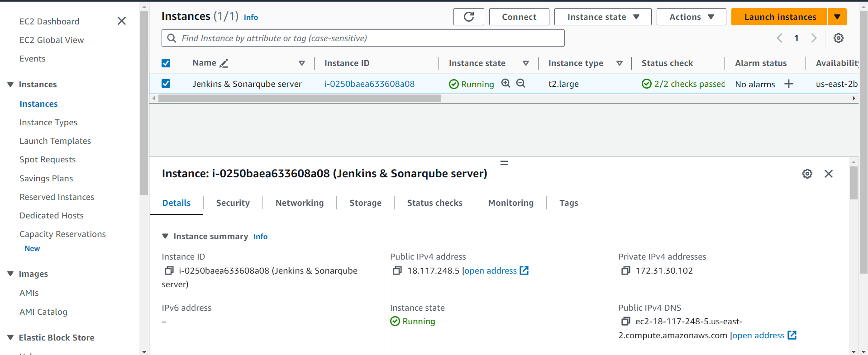Image resolution: width=868 pixels, height=355 pixels.
Task: Open Info link beside Instances heading
Action: [251, 17]
